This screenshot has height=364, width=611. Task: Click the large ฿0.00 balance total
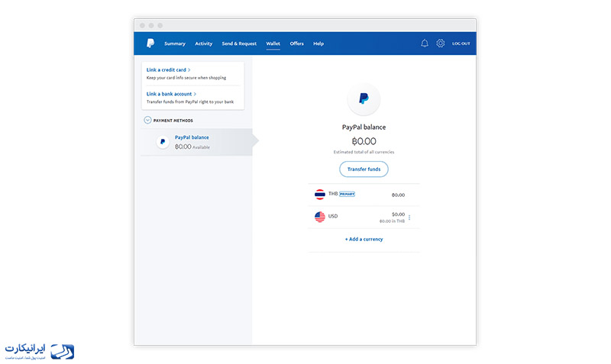coord(364,141)
